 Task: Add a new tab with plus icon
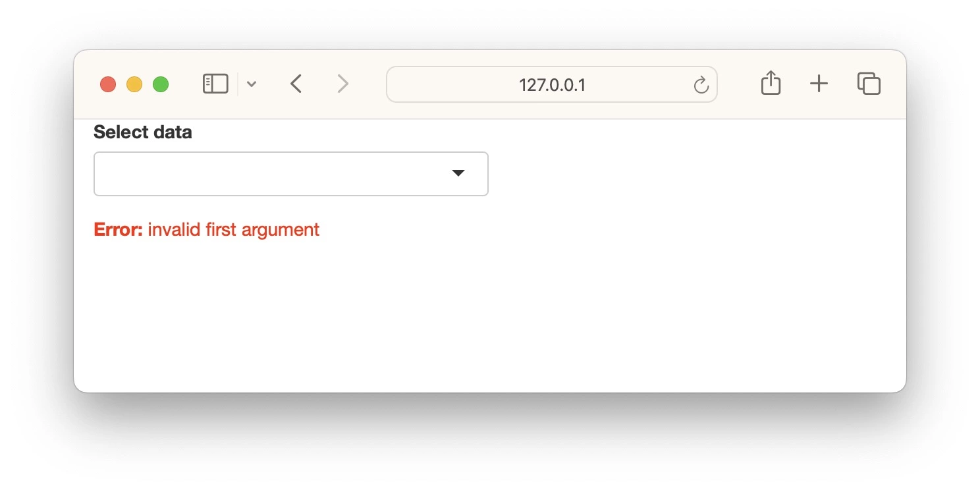pos(819,84)
